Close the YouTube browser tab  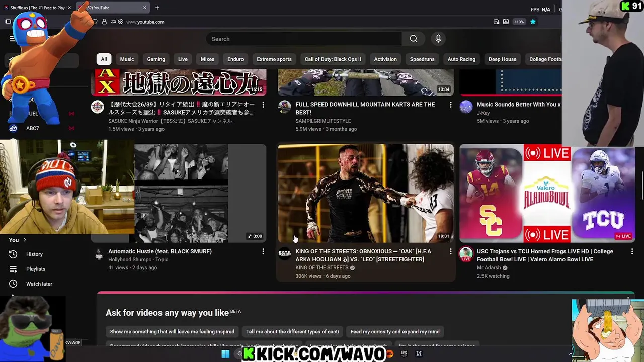[145, 8]
